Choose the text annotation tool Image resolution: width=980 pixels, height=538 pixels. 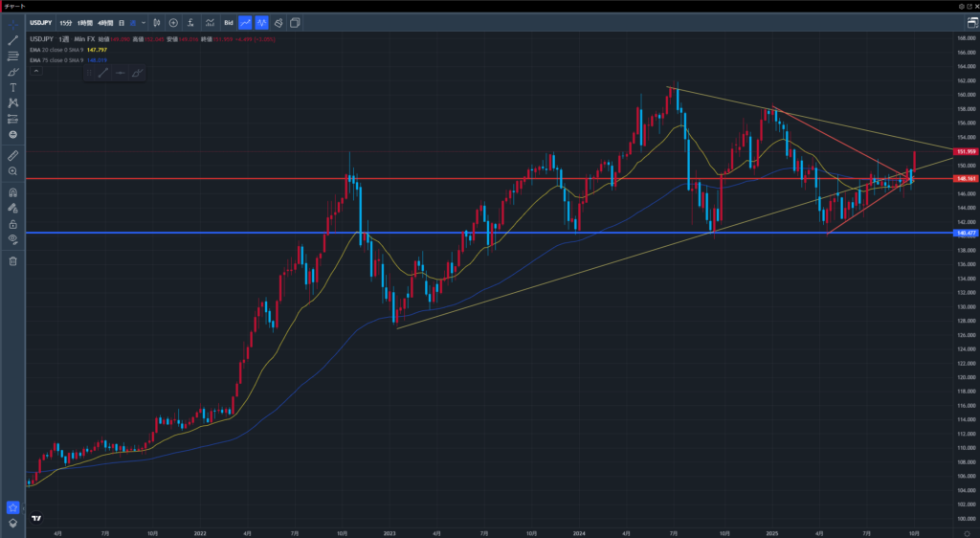pyautogui.click(x=13, y=87)
